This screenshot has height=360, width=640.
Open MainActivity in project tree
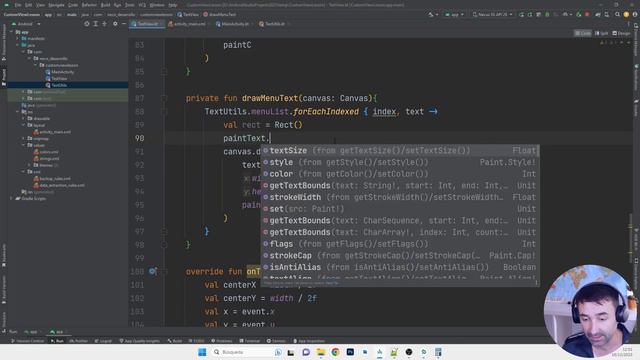coord(60,72)
